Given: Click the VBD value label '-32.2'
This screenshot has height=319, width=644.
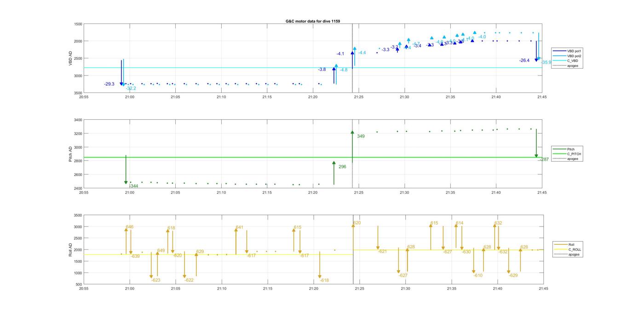Looking at the screenshot, I should tap(131, 88).
